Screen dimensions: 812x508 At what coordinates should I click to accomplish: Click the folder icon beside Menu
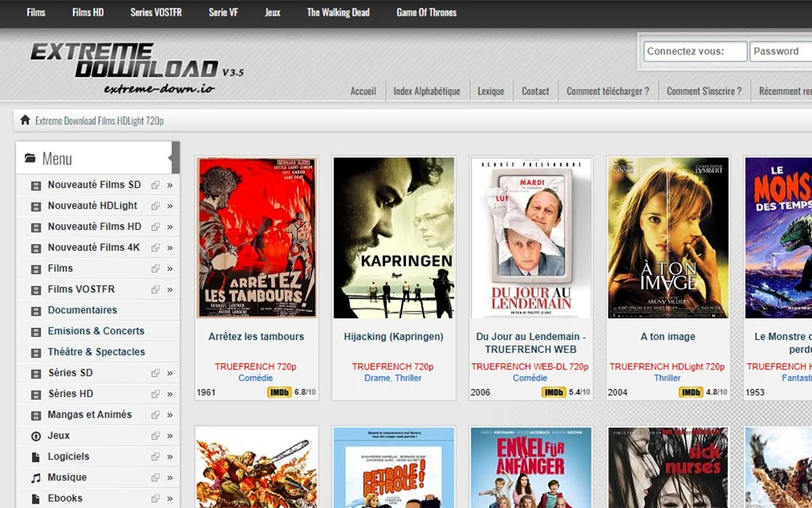30,158
